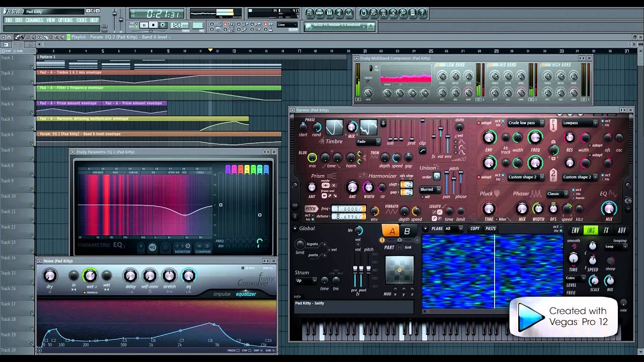The image size is (644, 362).
Task: Switch to the Convolver impulse tab
Action: (222, 294)
